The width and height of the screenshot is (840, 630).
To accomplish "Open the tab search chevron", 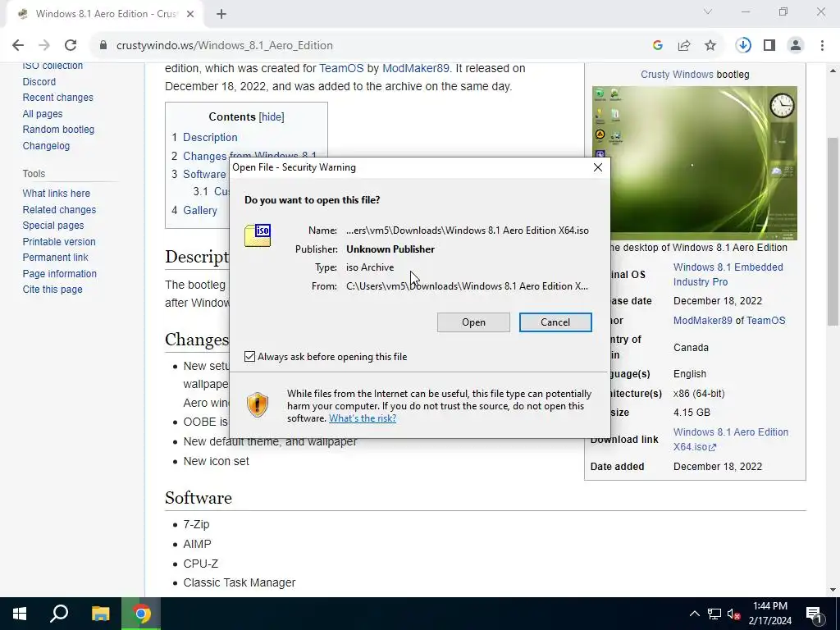I will point(708,11).
